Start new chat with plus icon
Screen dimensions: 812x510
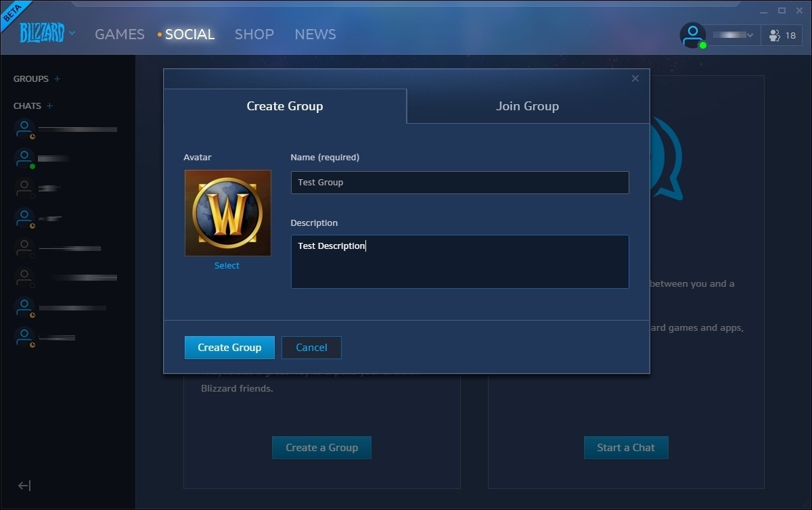point(49,106)
